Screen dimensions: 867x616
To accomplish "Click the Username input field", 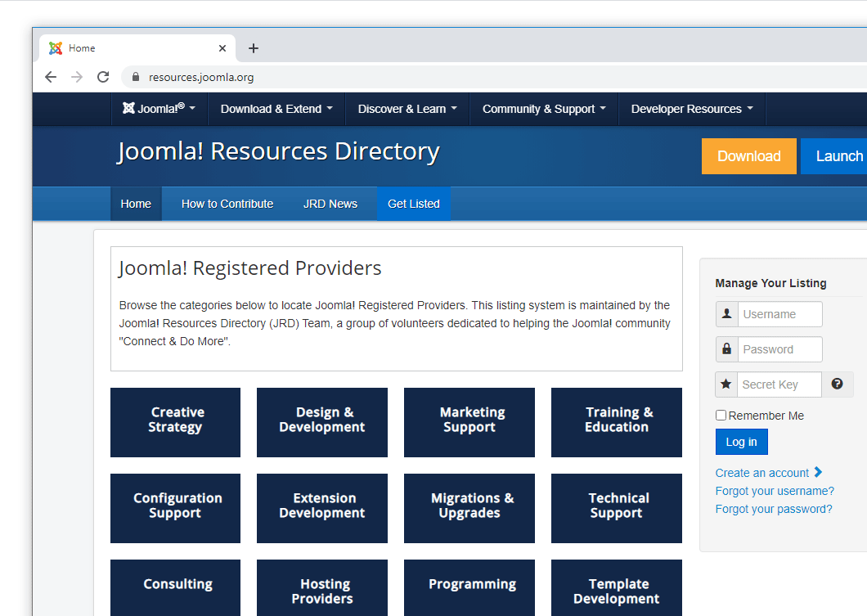I will click(779, 314).
